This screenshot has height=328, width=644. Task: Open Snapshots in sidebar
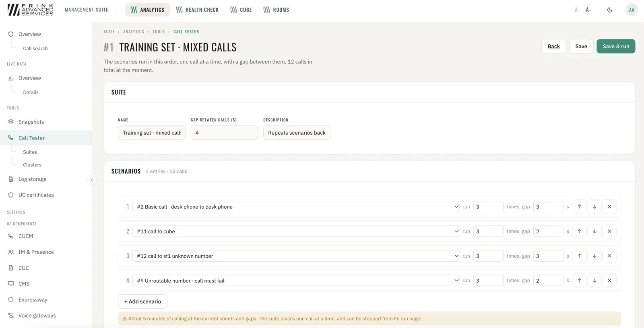(46, 122)
